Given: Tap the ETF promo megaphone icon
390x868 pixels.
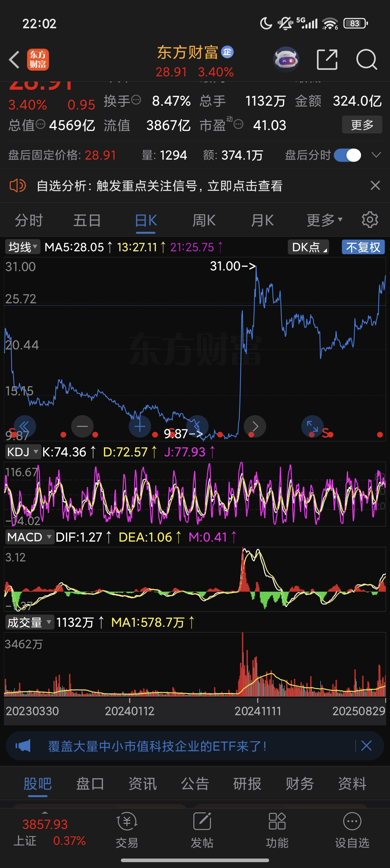Looking at the screenshot, I should [23, 746].
